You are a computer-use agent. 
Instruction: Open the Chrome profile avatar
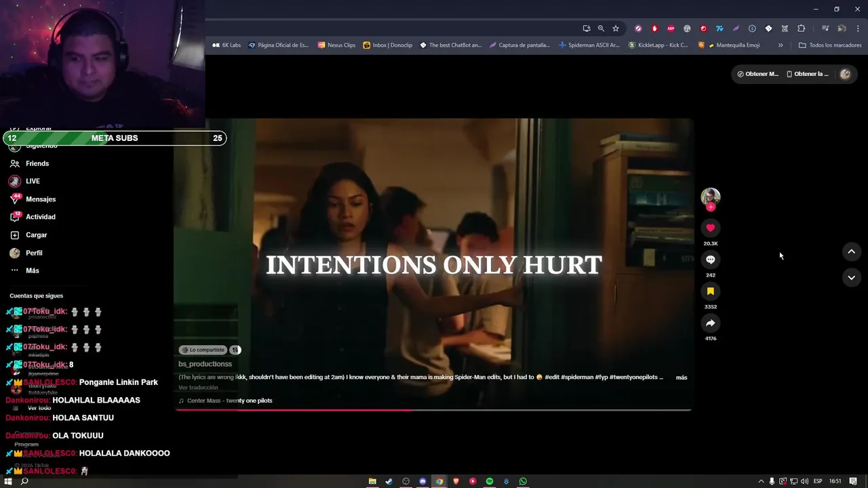tap(842, 28)
